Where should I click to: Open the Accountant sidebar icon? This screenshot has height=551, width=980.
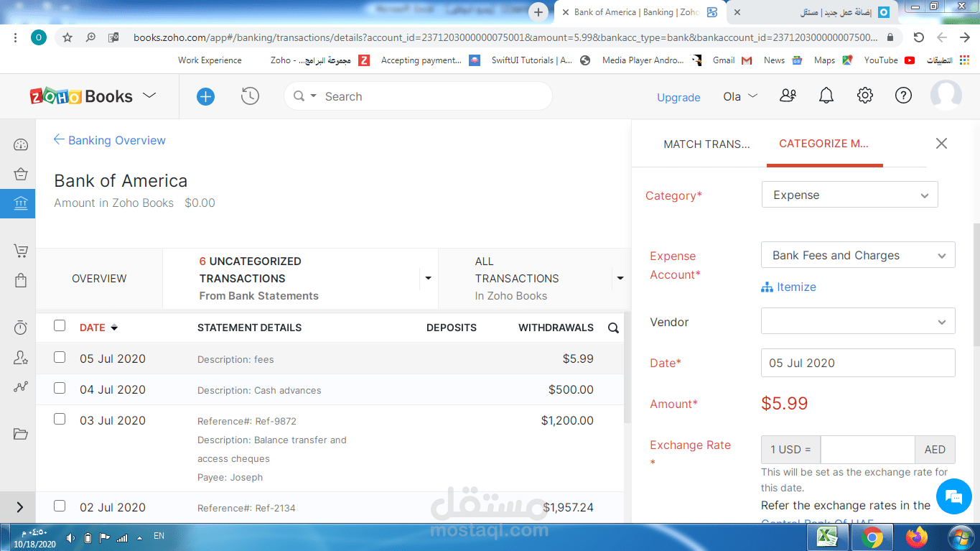(21, 357)
